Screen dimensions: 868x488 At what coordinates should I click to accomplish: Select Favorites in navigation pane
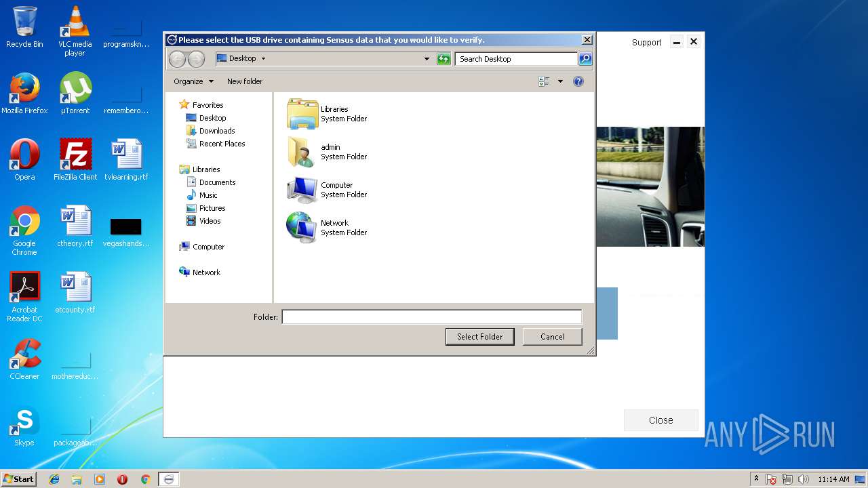click(x=201, y=105)
